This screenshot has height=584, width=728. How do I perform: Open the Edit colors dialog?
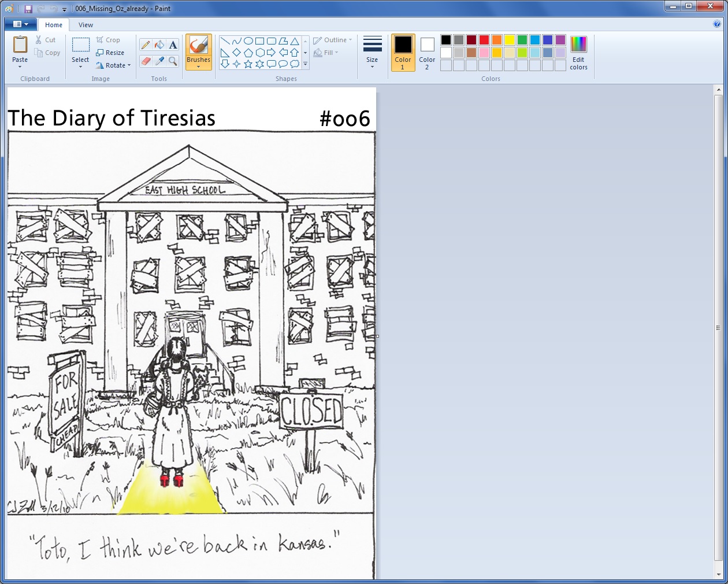(578, 53)
